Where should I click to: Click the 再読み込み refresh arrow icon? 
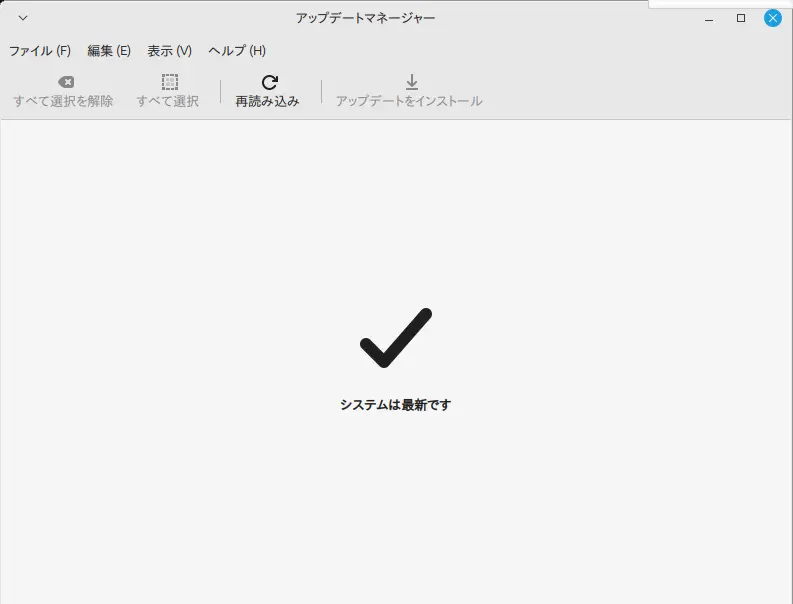tap(270, 82)
